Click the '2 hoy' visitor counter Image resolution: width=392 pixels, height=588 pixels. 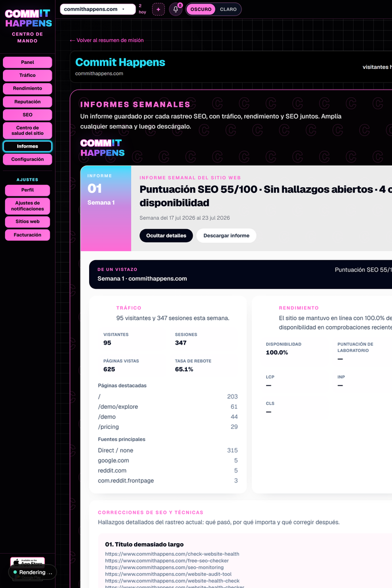(143, 9)
